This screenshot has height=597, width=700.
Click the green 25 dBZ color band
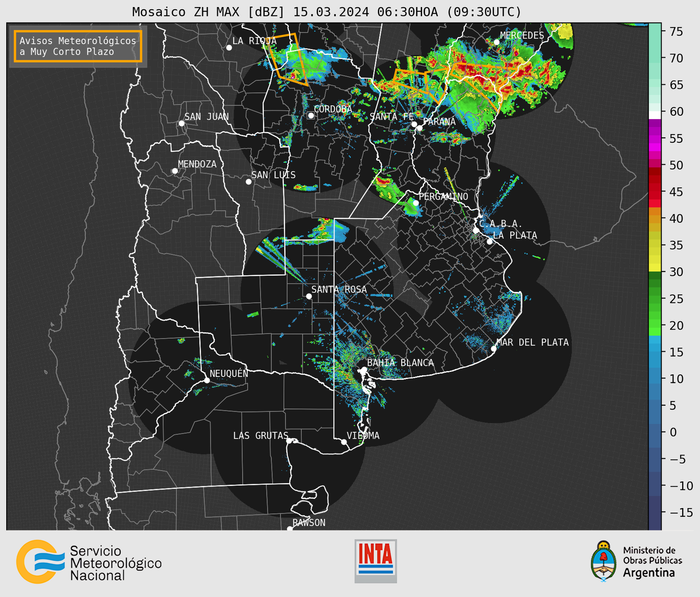point(655,299)
